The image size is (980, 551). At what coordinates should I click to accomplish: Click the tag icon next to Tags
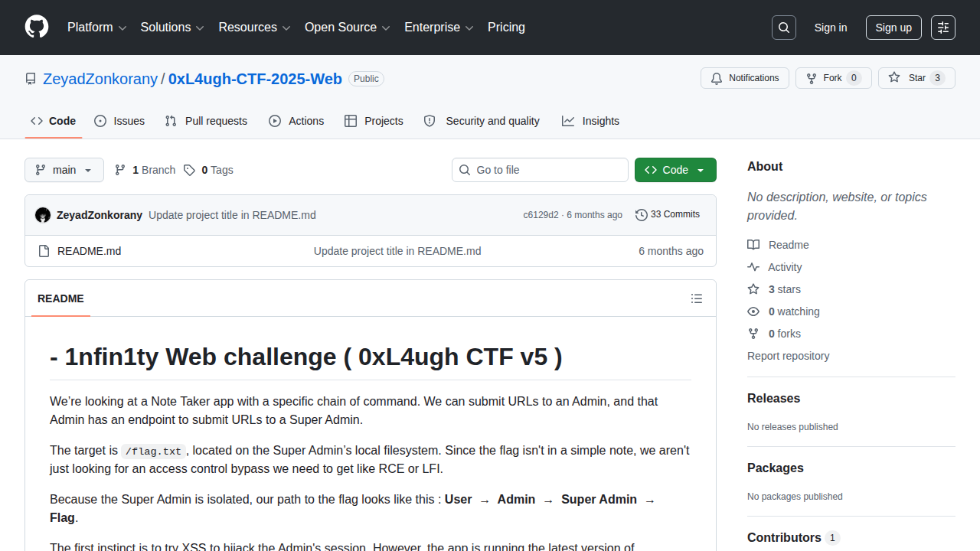(x=189, y=170)
